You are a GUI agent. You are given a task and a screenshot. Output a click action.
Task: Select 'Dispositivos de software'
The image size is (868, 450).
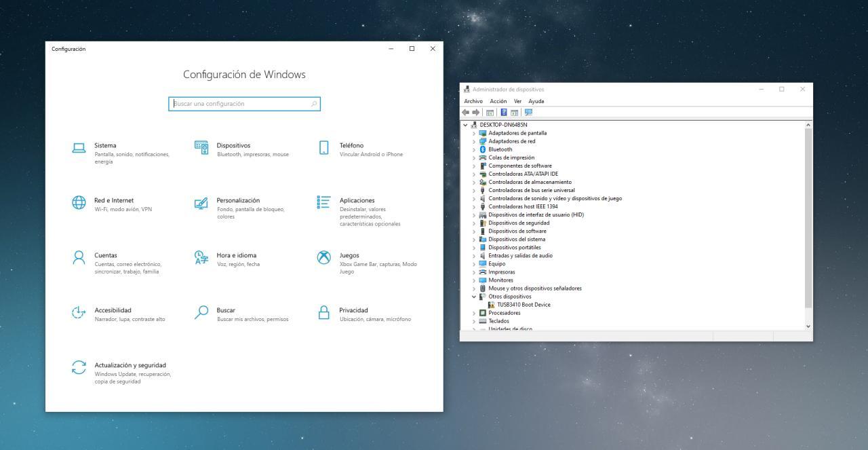[517, 231]
